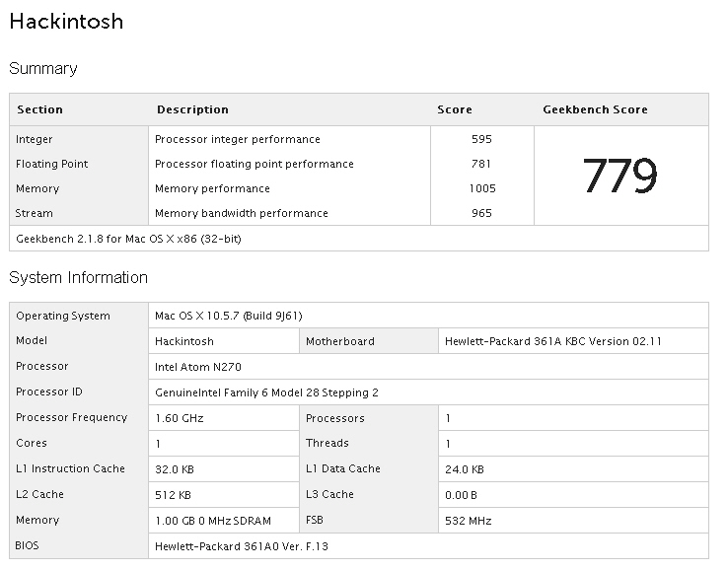Select "1.00 GB 0 MHz SDRAM" memory value
Viewport: 728px width, 570px height.
(213, 521)
